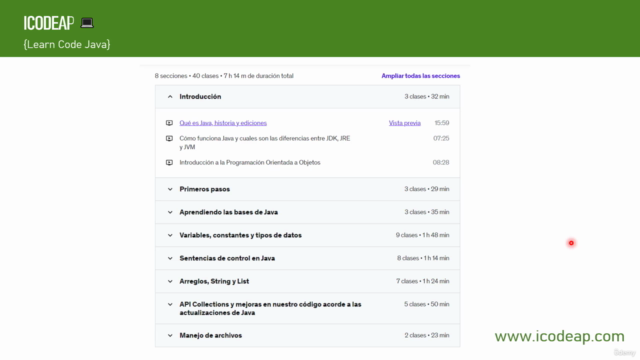Click video icon beside Introducción a la Programación
640x360 pixels.
(169, 162)
